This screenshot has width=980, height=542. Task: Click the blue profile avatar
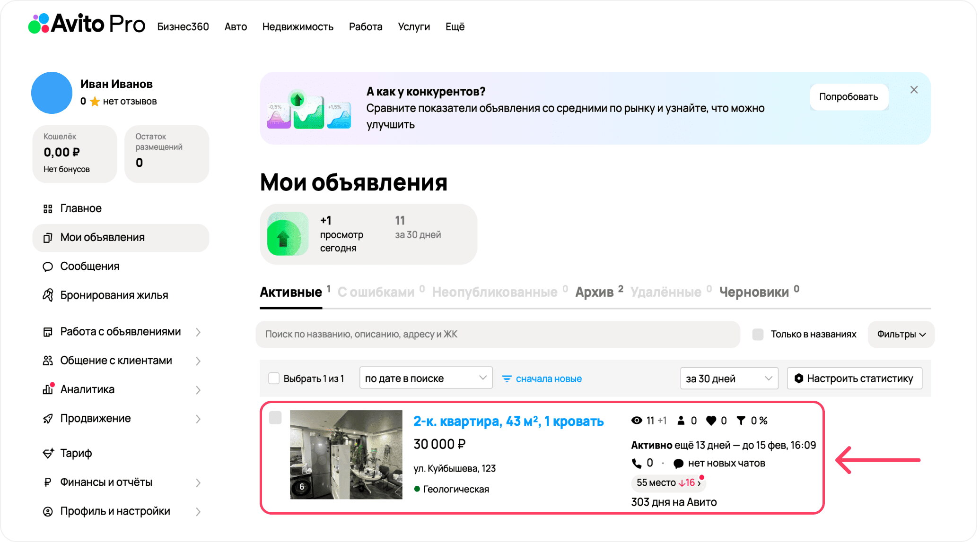click(52, 93)
